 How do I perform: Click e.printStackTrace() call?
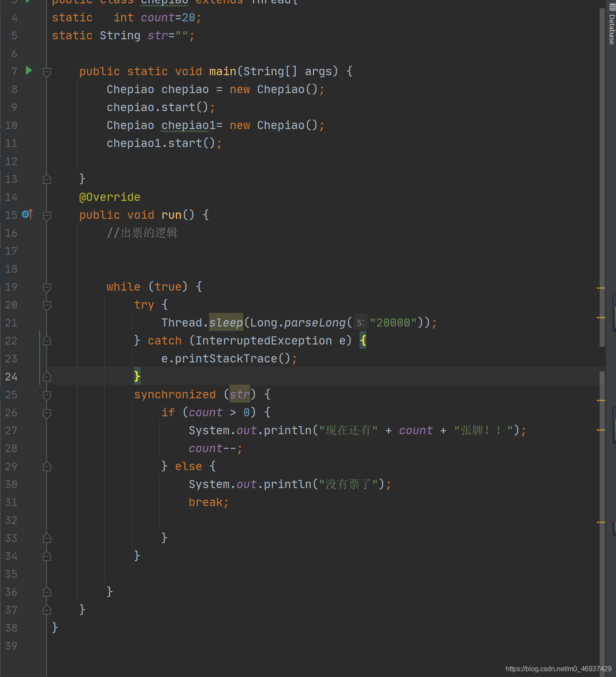tap(229, 359)
